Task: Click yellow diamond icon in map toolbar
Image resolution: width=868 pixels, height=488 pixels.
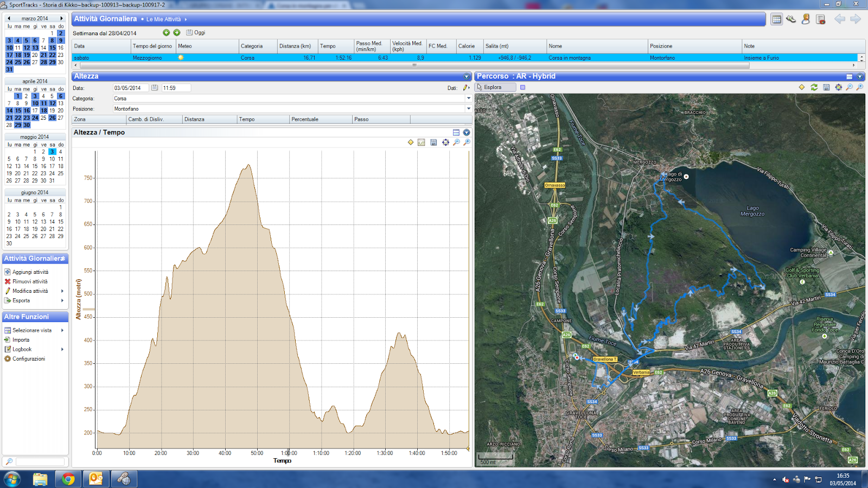Action: click(x=802, y=87)
